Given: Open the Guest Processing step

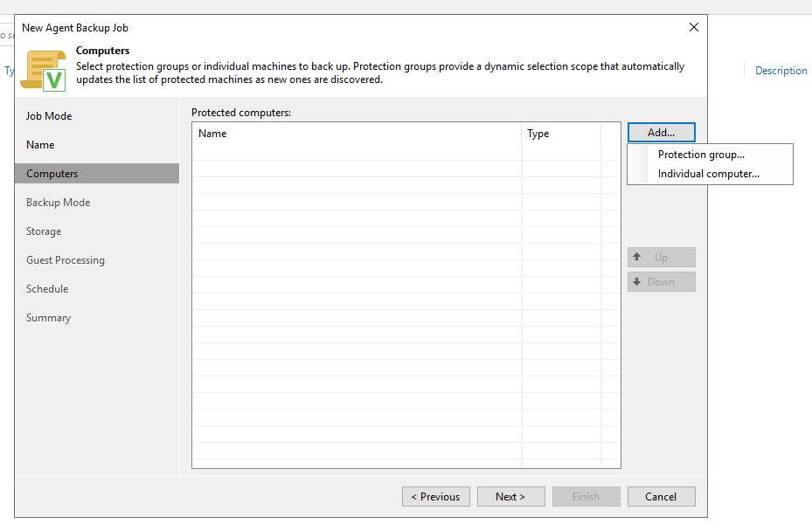Looking at the screenshot, I should (x=65, y=260).
